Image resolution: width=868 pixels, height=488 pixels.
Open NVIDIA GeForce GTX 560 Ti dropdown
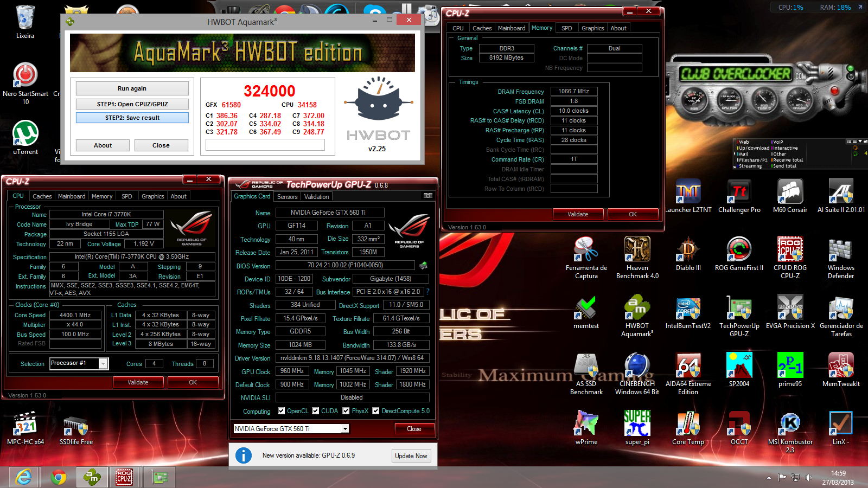point(344,429)
